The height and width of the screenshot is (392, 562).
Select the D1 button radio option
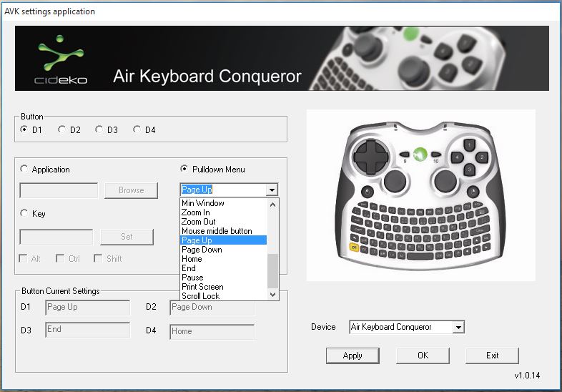coord(24,129)
